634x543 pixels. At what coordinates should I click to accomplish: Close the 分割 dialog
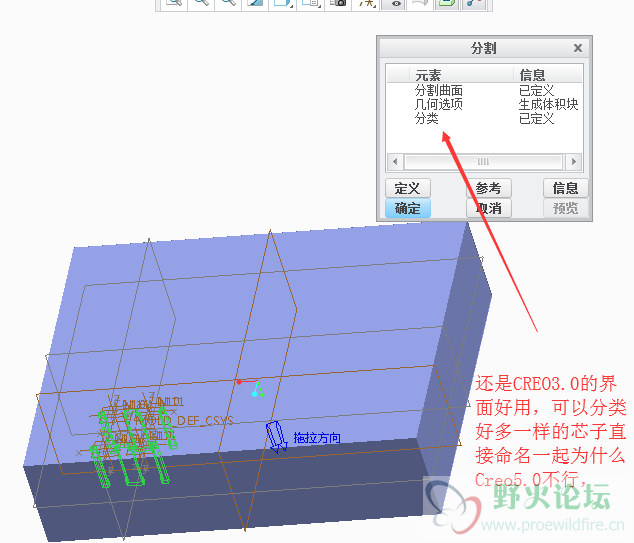[578, 48]
